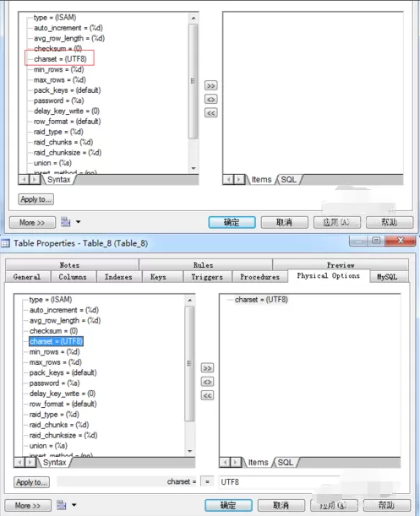Open the Procedures tab

click(260, 277)
